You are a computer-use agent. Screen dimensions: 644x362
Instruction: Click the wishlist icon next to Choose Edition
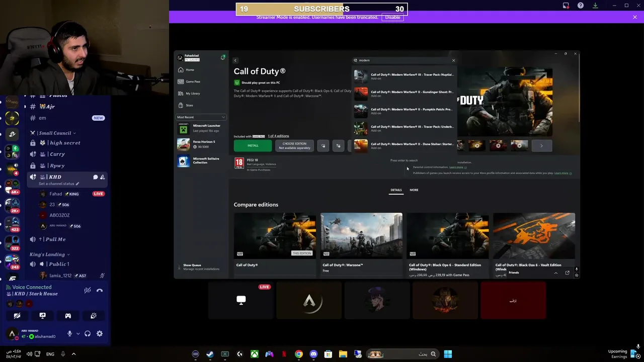click(324, 146)
